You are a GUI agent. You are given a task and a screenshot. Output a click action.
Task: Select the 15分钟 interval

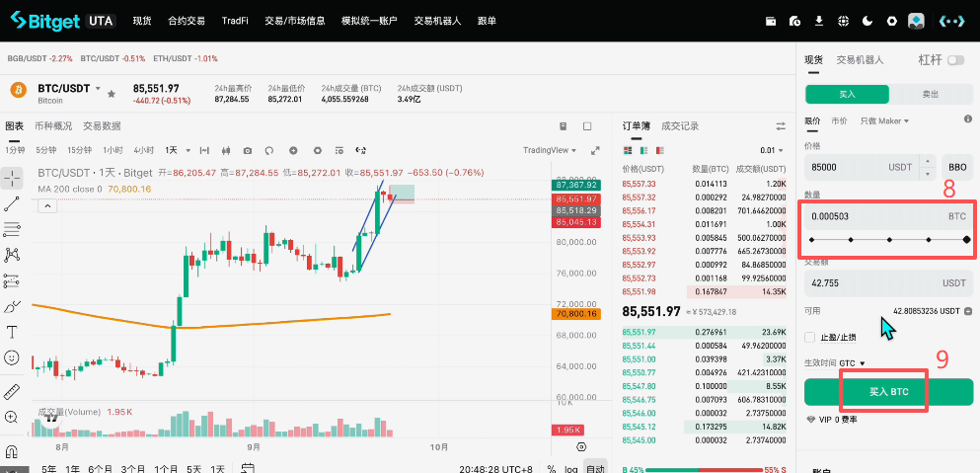tap(79, 150)
